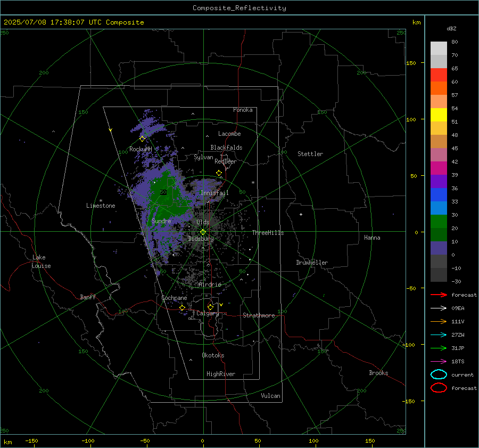Click the 18TS legend label

[x=458, y=362]
